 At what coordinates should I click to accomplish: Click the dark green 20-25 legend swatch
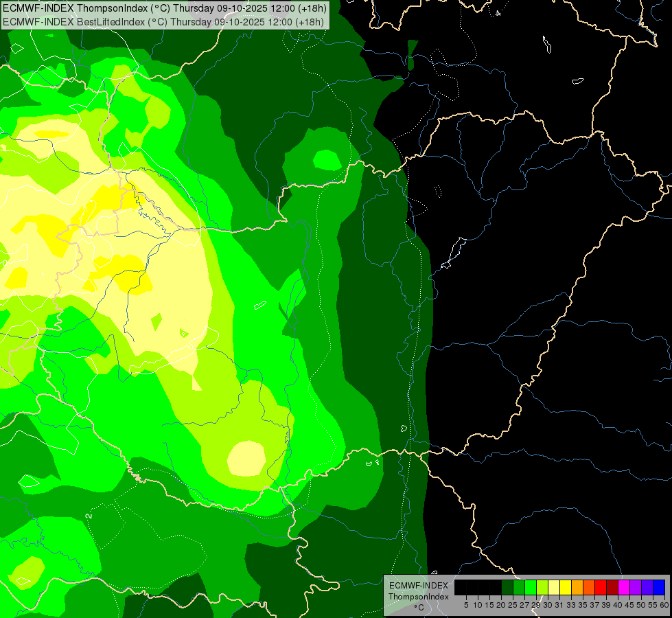pyautogui.click(x=507, y=587)
